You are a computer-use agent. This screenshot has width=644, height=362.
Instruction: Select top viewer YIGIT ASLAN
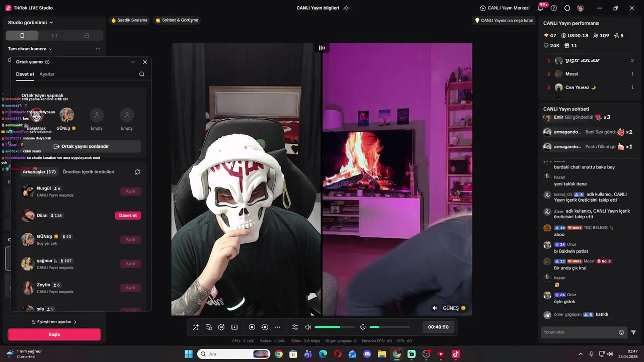(590, 60)
